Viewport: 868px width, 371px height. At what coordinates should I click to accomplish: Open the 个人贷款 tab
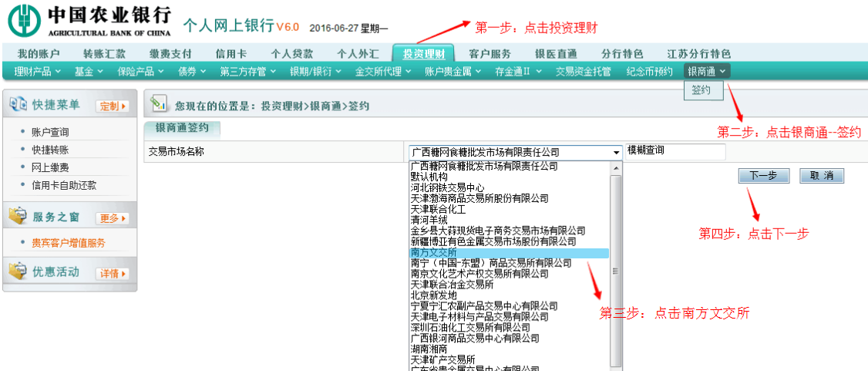(x=291, y=54)
